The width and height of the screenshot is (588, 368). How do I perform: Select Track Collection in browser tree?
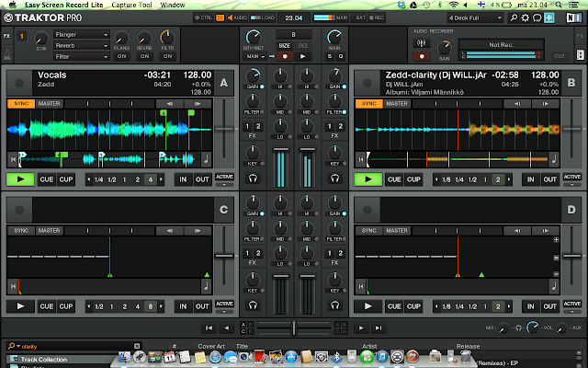[43, 359]
